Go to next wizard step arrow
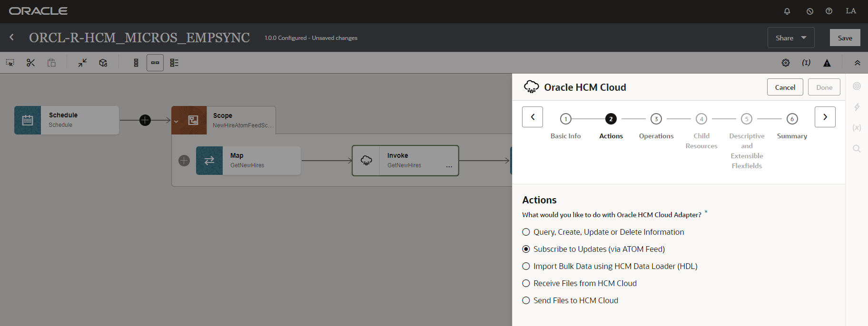The width and height of the screenshot is (868, 326). click(x=825, y=117)
